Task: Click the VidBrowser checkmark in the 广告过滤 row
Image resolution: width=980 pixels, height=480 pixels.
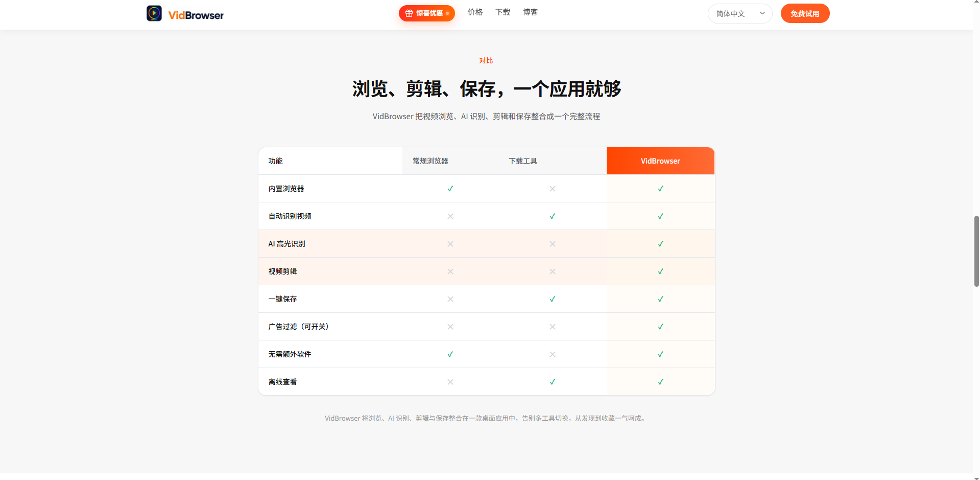Action: [x=661, y=327]
